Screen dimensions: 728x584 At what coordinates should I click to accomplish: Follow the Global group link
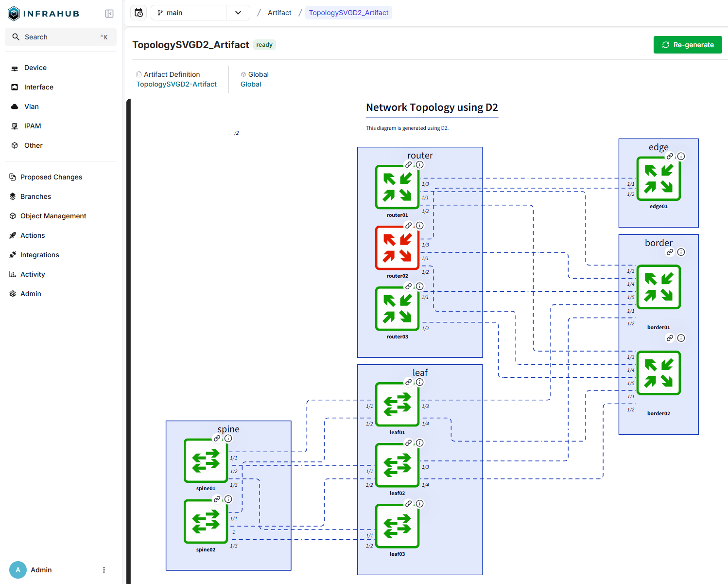click(x=251, y=84)
